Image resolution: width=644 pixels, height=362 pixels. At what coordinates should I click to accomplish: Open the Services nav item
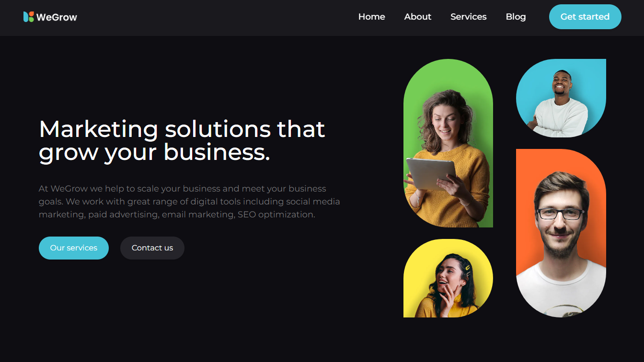(469, 17)
